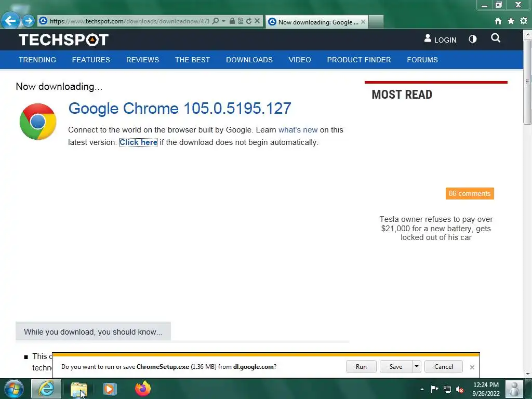Expand the Save button dropdown arrow
The height and width of the screenshot is (399, 532).
pos(417,367)
